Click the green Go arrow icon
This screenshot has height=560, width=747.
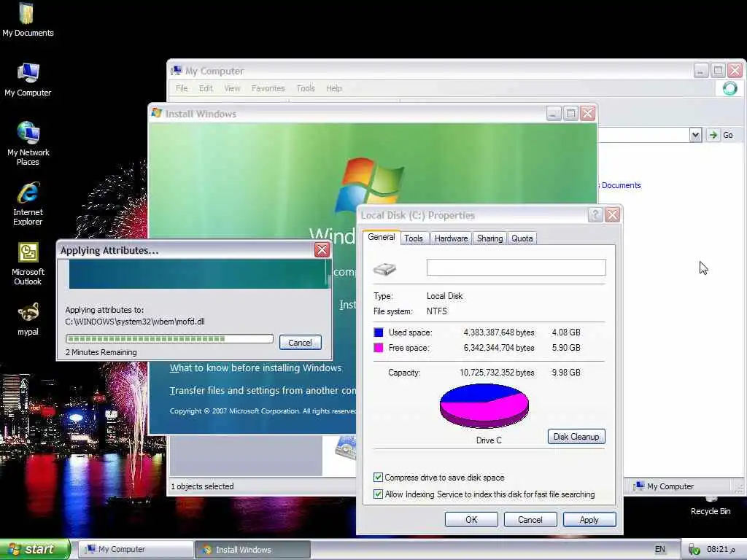pos(713,135)
